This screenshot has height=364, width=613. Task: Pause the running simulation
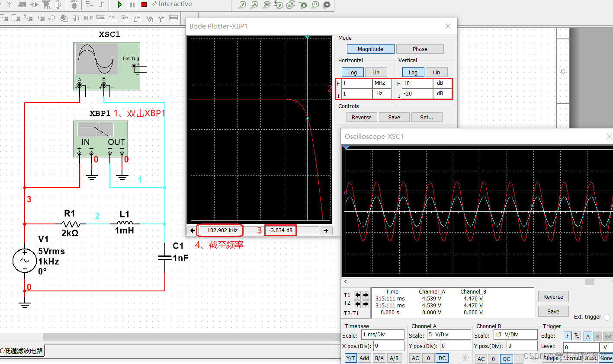tap(132, 4)
